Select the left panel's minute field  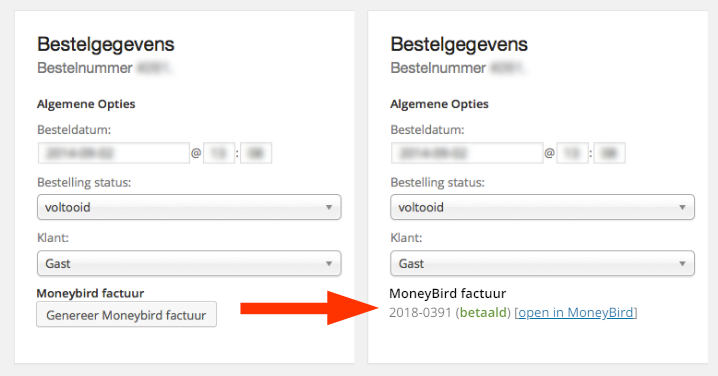tap(256, 153)
